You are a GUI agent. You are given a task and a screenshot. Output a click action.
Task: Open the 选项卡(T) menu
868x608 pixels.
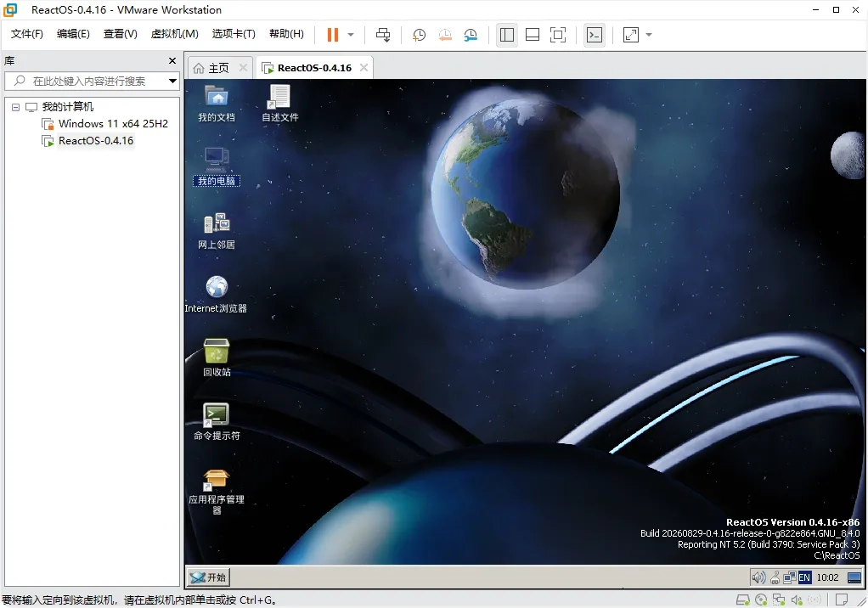pyautogui.click(x=234, y=34)
